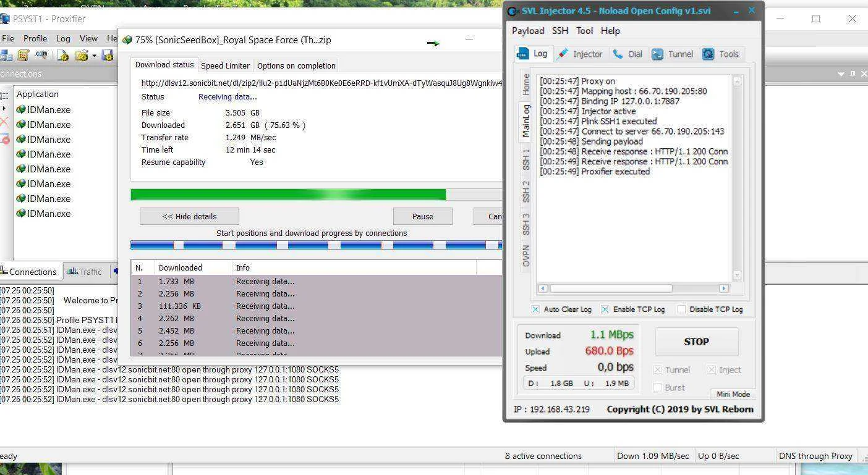Select the Download status tab
The height and width of the screenshot is (475, 868).
click(x=164, y=64)
